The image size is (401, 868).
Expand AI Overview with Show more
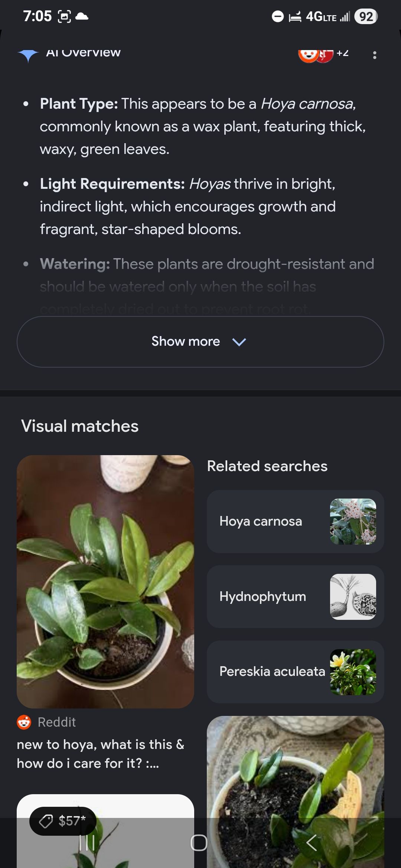(200, 342)
